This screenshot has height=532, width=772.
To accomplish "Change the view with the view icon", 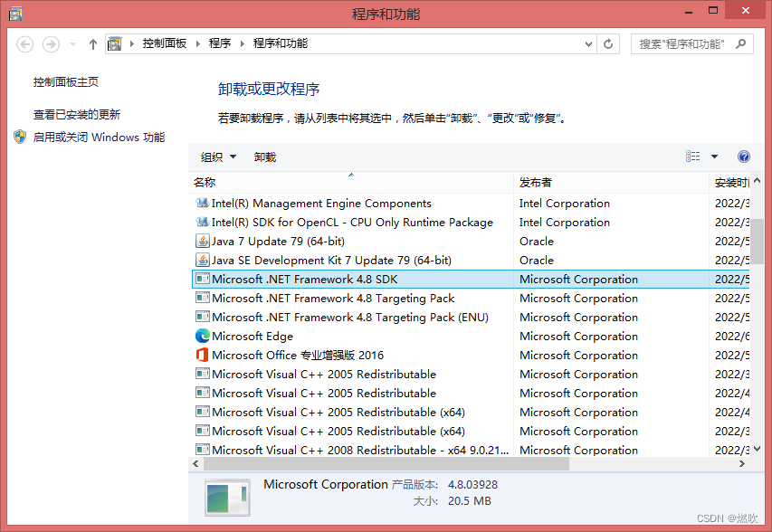I will (x=692, y=157).
